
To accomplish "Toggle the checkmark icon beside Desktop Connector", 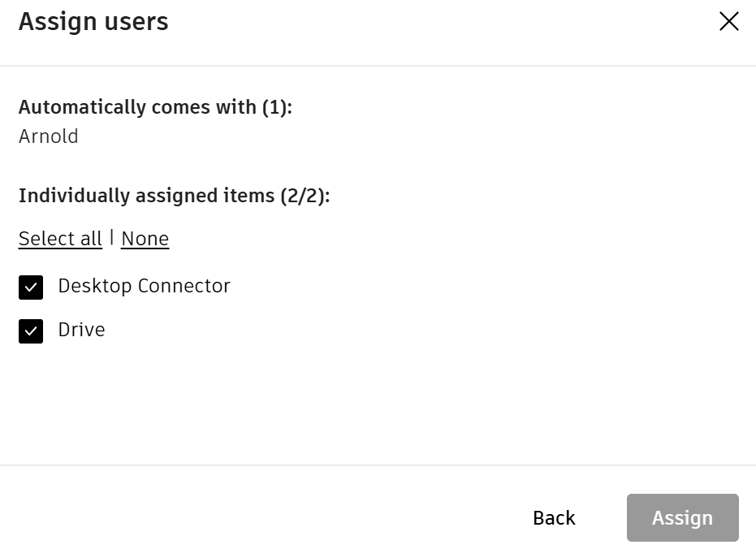I will coord(31,287).
